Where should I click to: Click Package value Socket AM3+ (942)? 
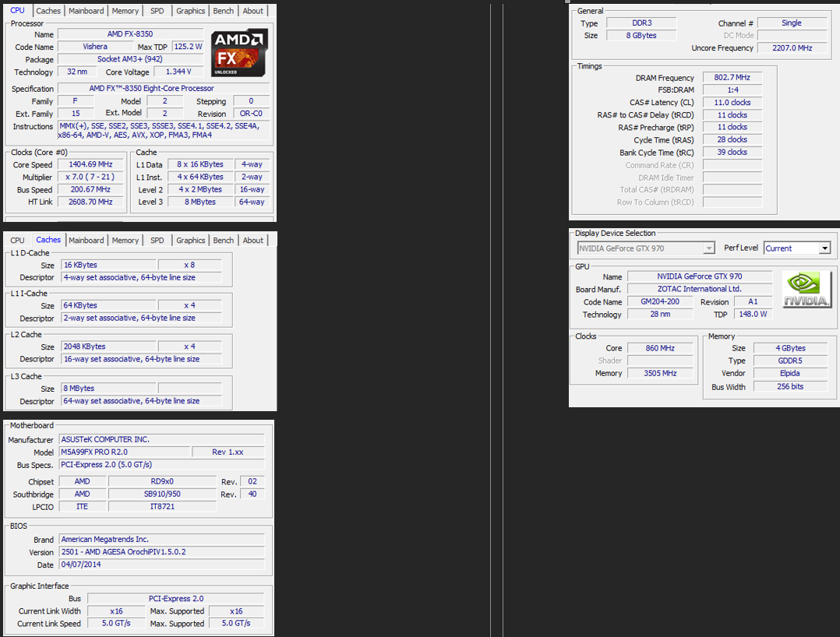[130, 59]
